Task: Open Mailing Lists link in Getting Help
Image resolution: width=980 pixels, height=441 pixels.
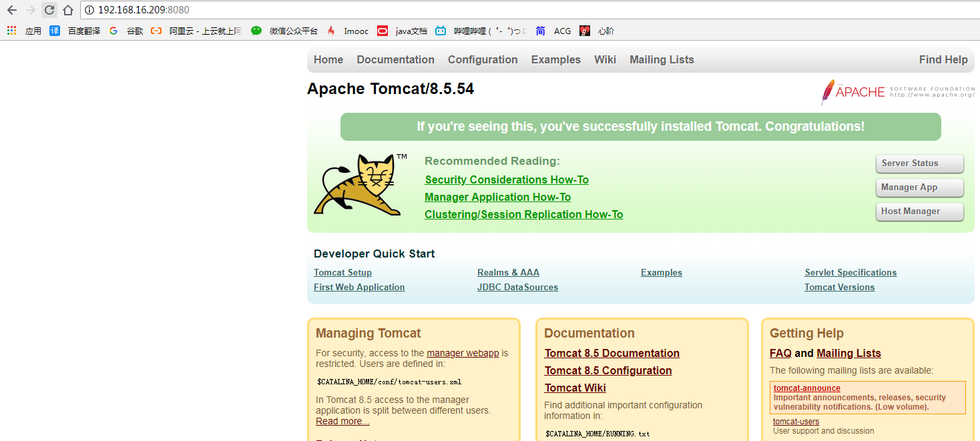Action: 848,353
